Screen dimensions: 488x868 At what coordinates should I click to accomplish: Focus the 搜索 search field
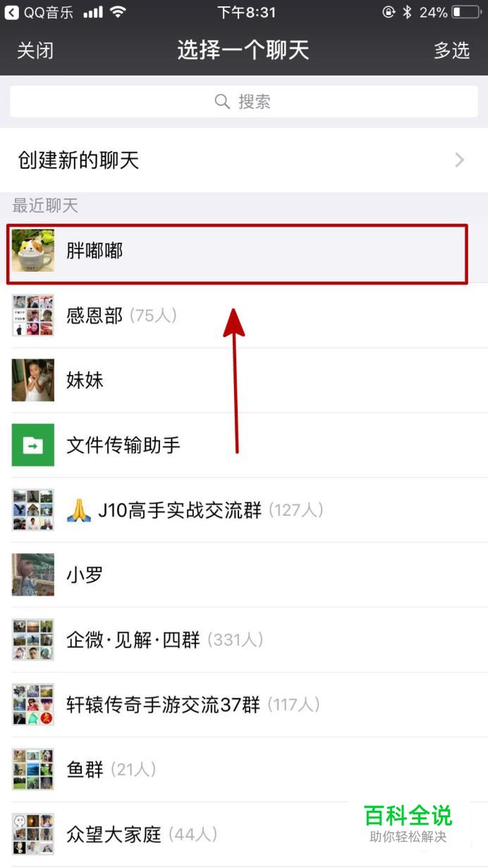point(244,102)
